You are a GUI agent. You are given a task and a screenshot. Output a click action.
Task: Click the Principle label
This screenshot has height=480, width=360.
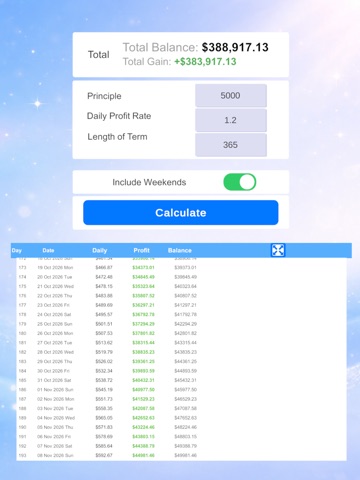104,96
